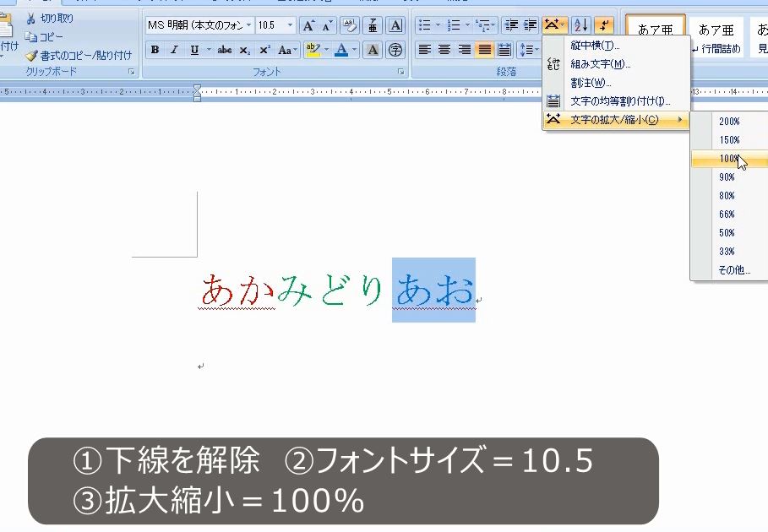Click the Enclose Characters icon
This screenshot has width=768, height=532.
[x=395, y=50]
